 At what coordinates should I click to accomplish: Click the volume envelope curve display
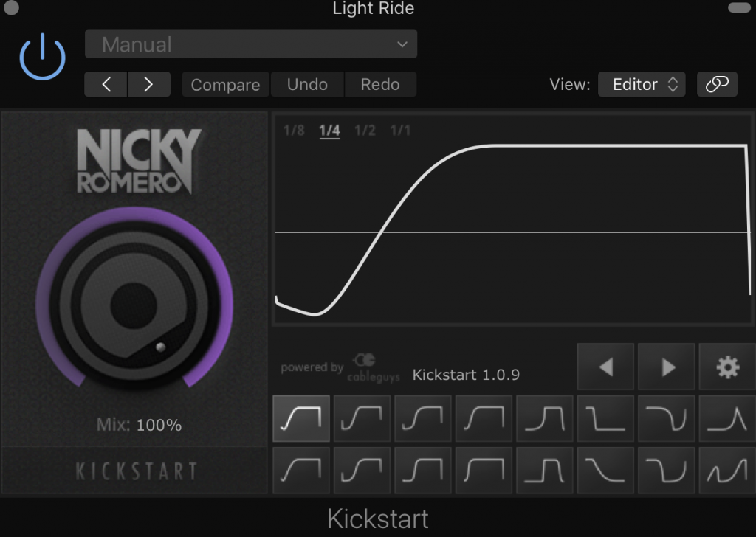click(513, 220)
